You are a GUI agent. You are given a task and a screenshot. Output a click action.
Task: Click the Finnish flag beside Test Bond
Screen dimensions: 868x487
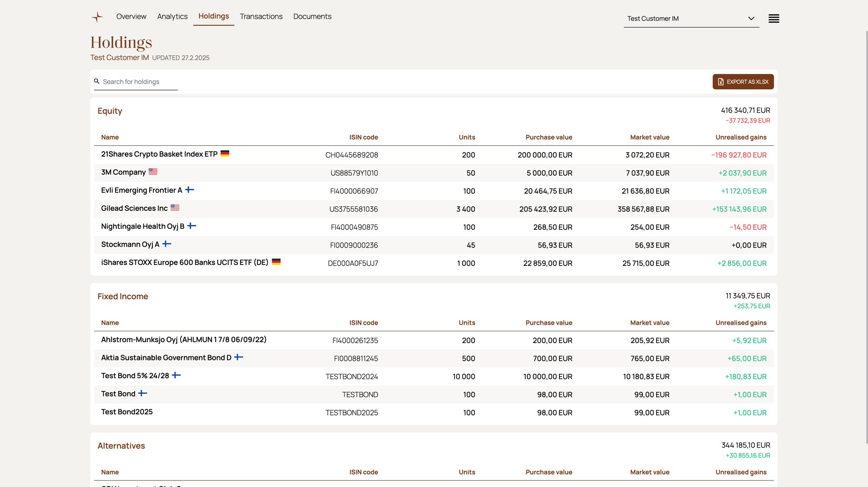[x=143, y=393]
